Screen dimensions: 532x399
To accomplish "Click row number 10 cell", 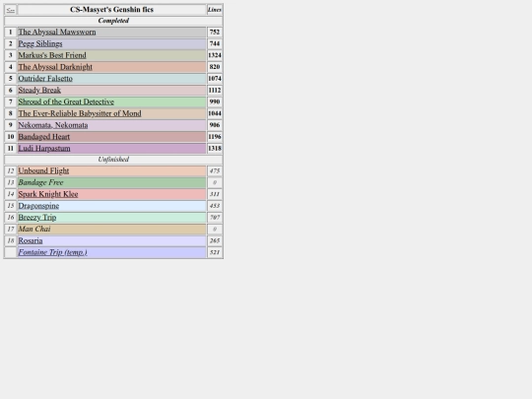I will coord(11,136).
